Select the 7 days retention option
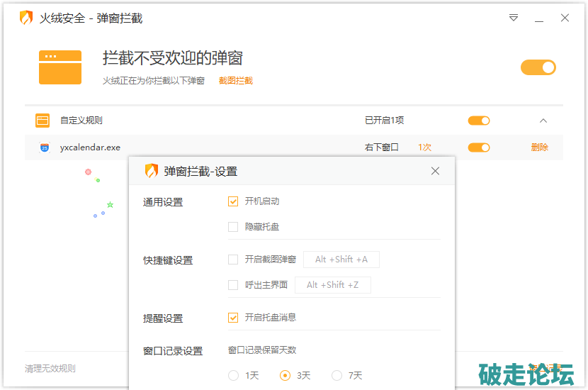Image resolution: width=588 pixels, height=390 pixels. click(337, 376)
